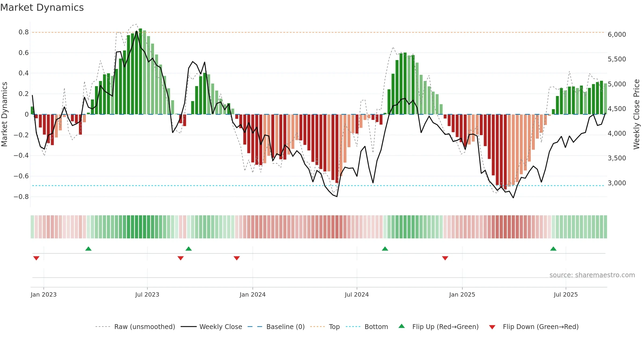Click the 5,500 price axis label
This screenshot has width=644, height=362.
click(x=617, y=59)
